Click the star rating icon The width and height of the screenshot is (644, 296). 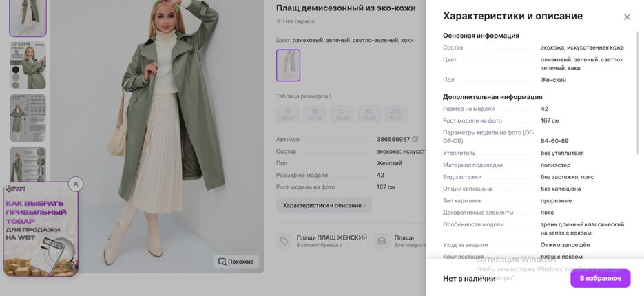click(x=279, y=21)
